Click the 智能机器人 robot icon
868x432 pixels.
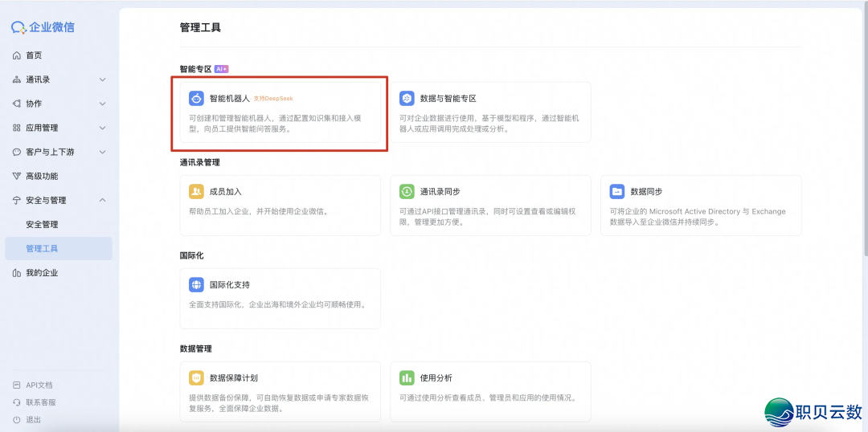(197, 99)
